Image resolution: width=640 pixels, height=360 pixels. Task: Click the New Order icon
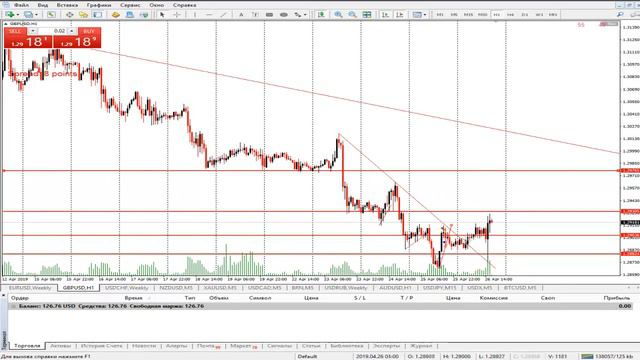(130, 15)
